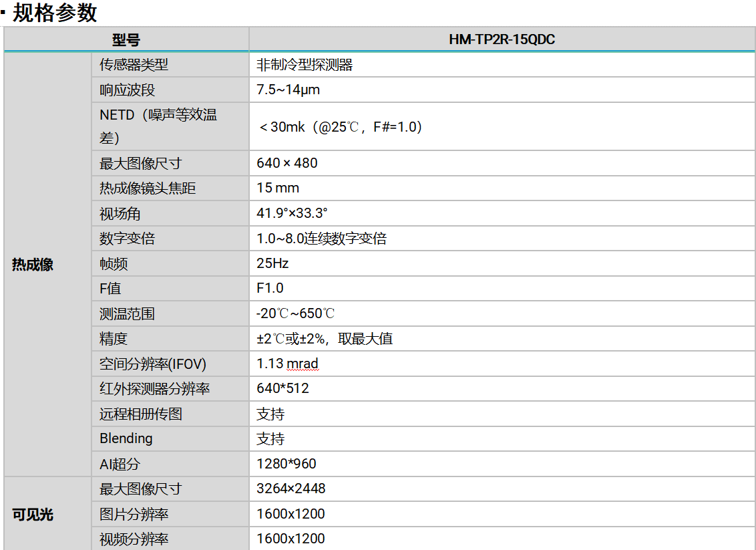This screenshot has width=756, height=550.
Task: Select the value "1.13 mrad"
Action: [x=287, y=364]
